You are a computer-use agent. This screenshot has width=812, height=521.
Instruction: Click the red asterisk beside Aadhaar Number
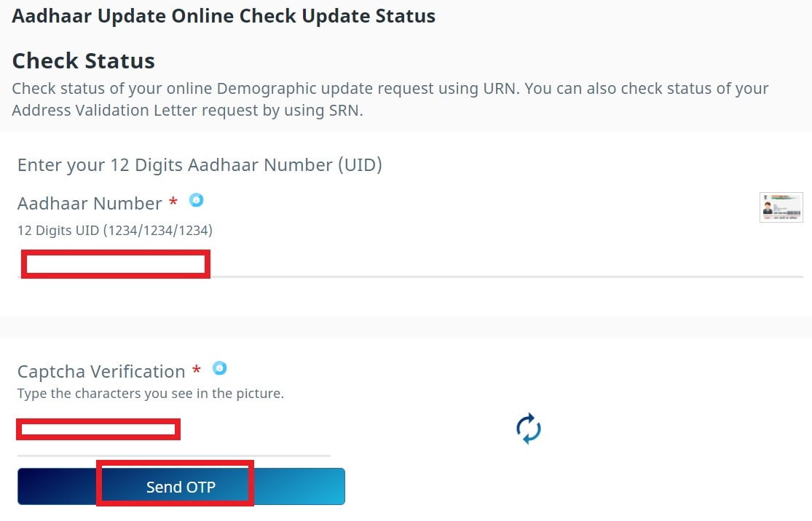pos(174,202)
